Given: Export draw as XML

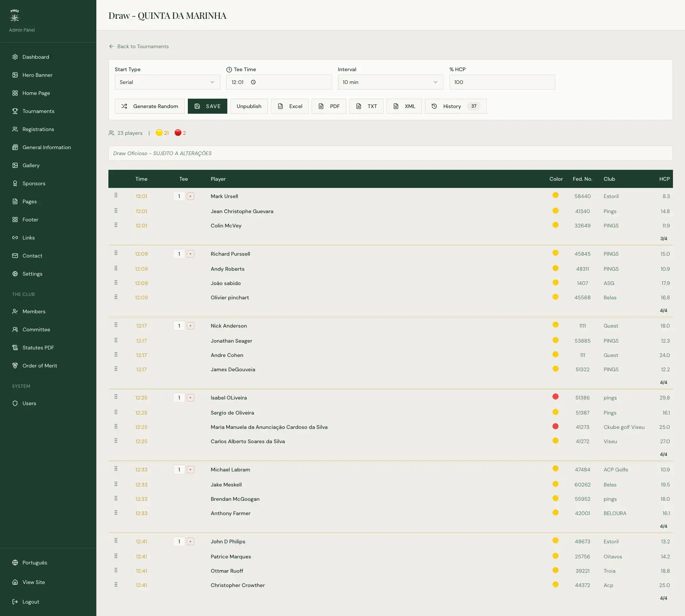Looking at the screenshot, I should tap(404, 106).
